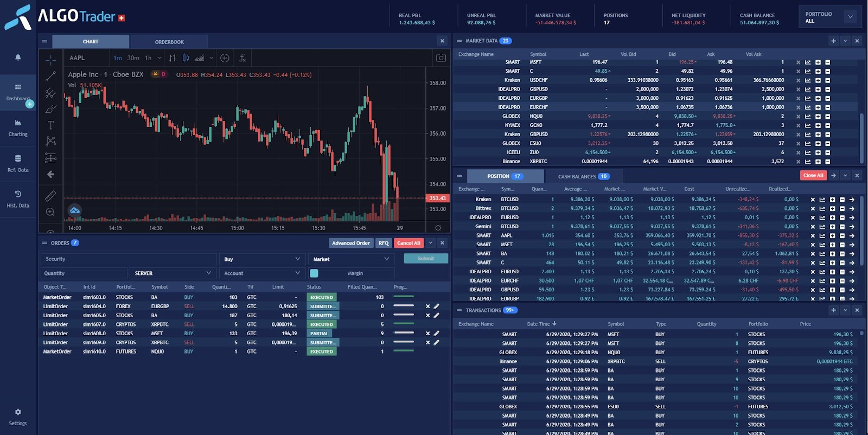The image size is (868, 435).
Task: Open chart for USDCHF in Market Data
Action: [x=808, y=80]
